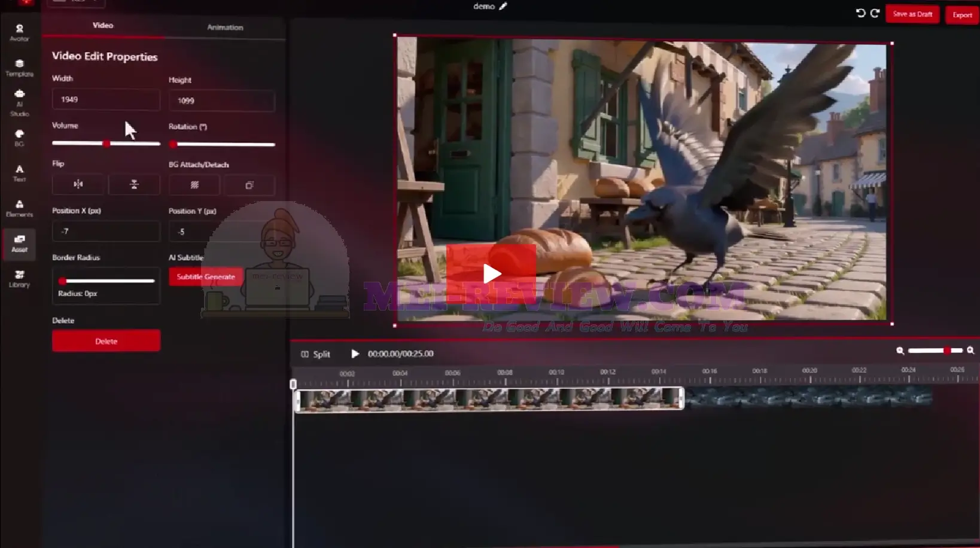The width and height of the screenshot is (980, 548).
Task: Undo the last action
Action: [860, 13]
